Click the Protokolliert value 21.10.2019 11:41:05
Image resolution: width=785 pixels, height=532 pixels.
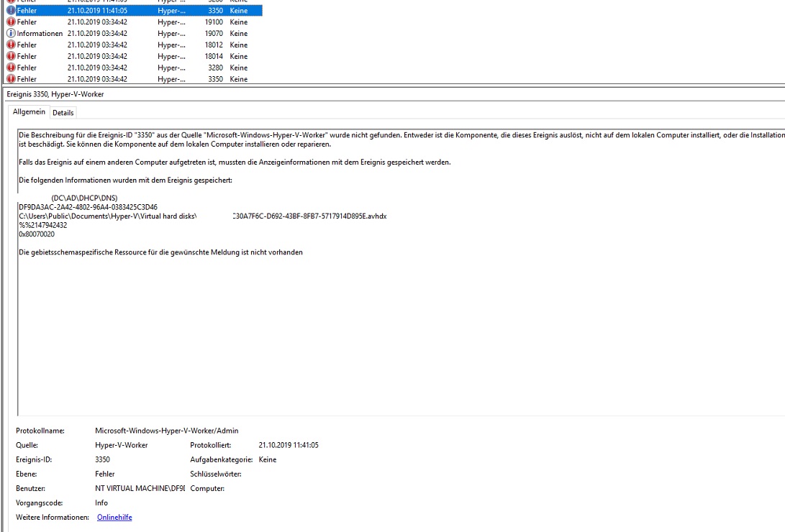(289, 445)
